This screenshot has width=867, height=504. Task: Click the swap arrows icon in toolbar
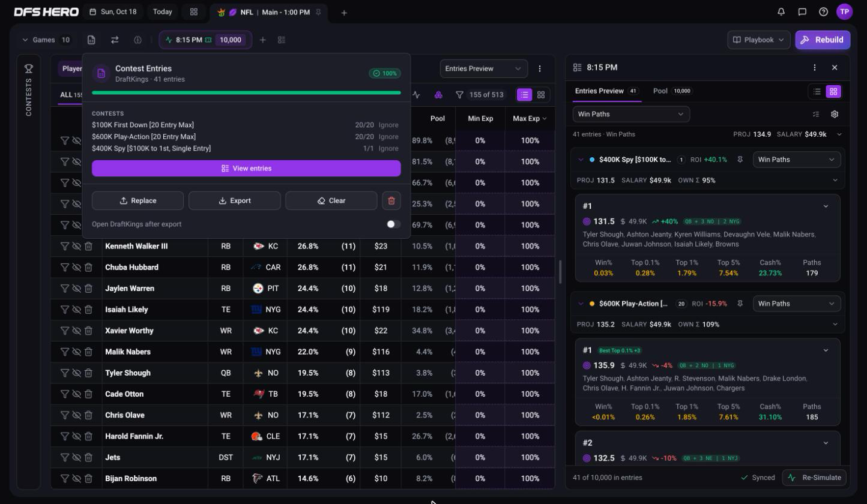tap(115, 40)
